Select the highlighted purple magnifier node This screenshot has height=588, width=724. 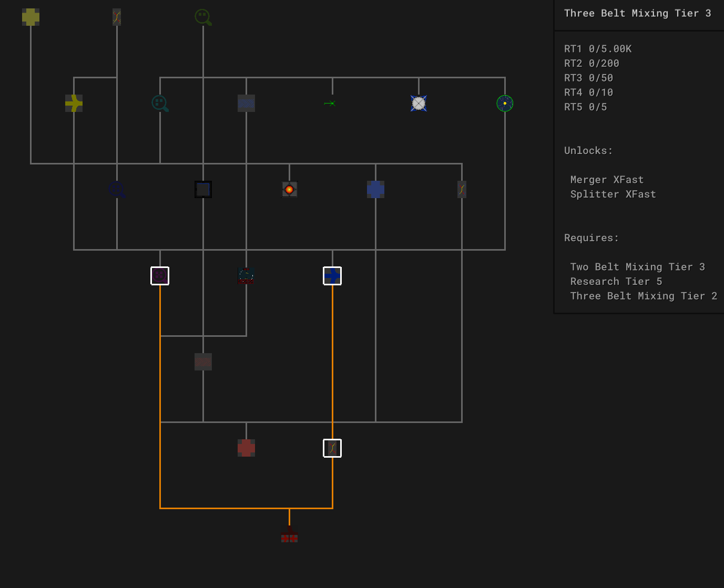160,276
